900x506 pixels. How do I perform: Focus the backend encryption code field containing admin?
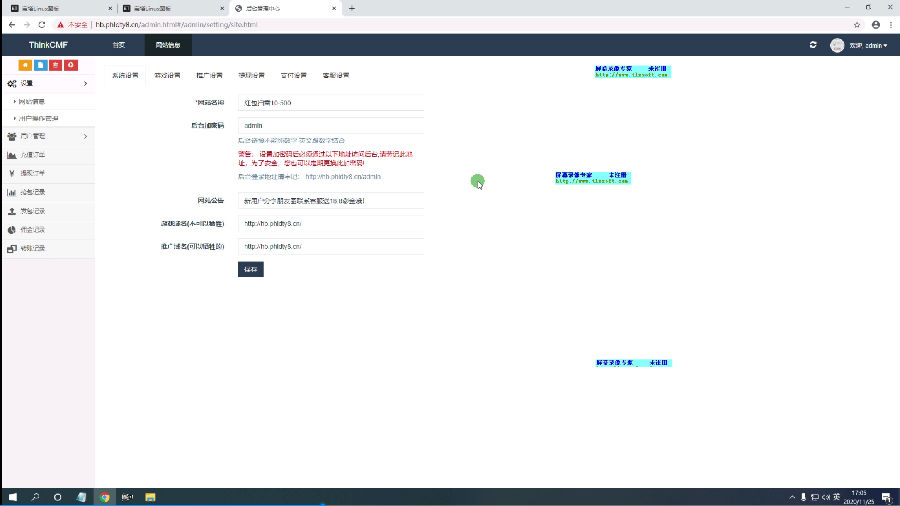(x=331, y=125)
